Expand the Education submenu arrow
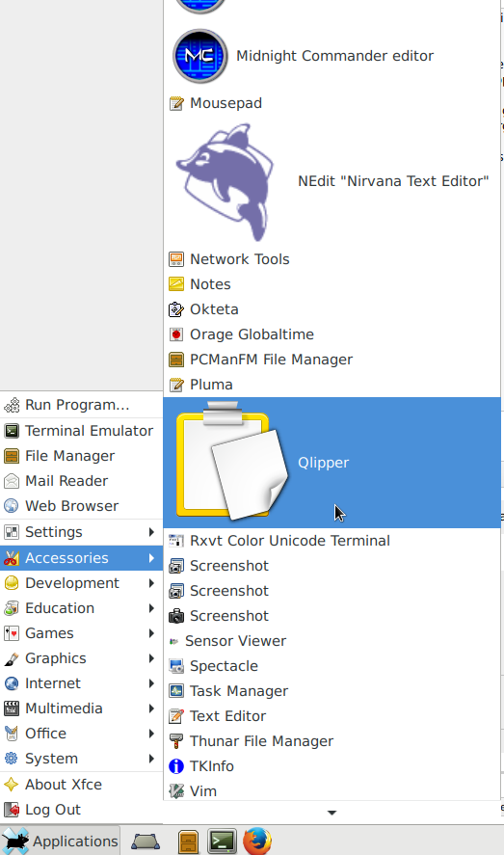Image resolution: width=504 pixels, height=855 pixels. tap(151, 608)
